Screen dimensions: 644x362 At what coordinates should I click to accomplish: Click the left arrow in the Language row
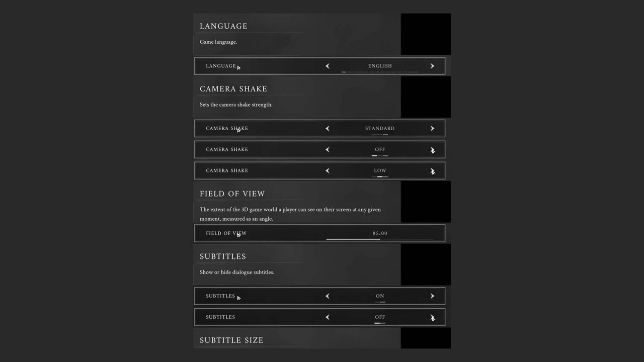(x=328, y=66)
